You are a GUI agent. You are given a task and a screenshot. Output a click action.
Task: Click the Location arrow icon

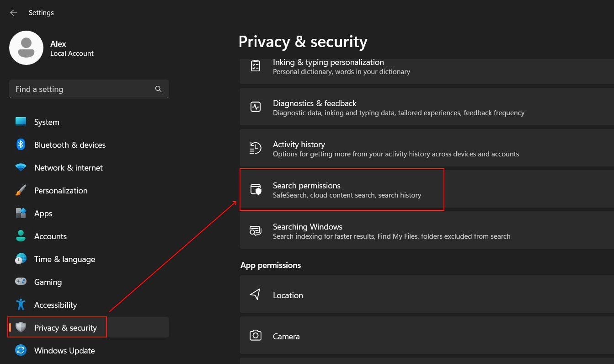(x=256, y=294)
